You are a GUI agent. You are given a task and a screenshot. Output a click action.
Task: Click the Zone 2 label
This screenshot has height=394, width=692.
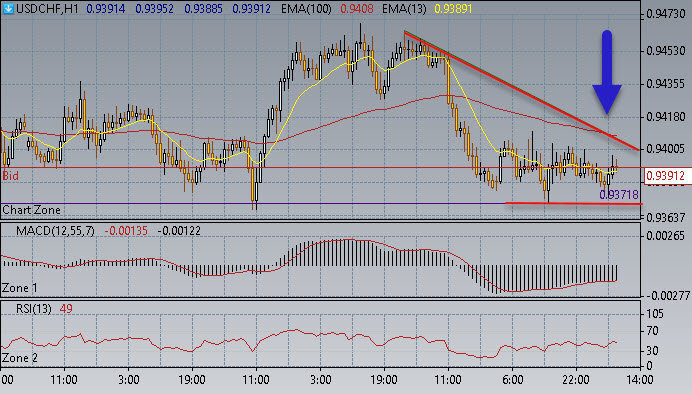click(x=20, y=357)
